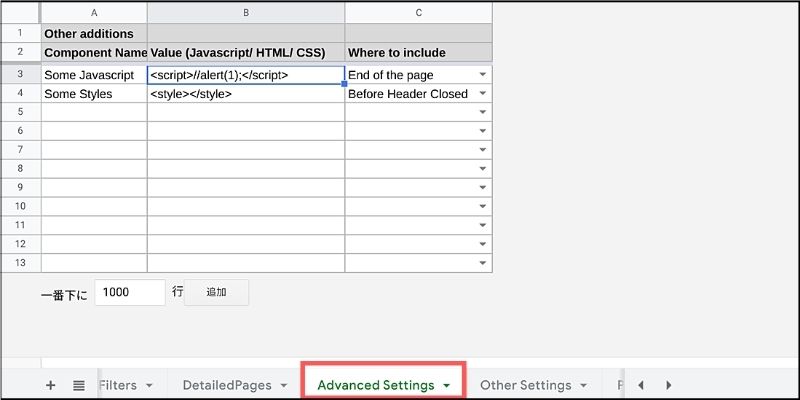Open the all sheets list icon

[x=79, y=385]
